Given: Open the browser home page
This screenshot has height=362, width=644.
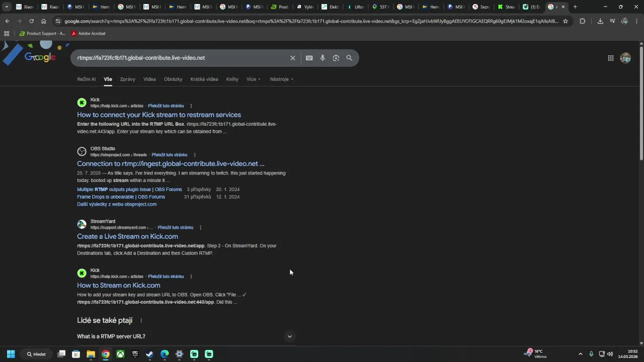Looking at the screenshot, I should (44, 21).
